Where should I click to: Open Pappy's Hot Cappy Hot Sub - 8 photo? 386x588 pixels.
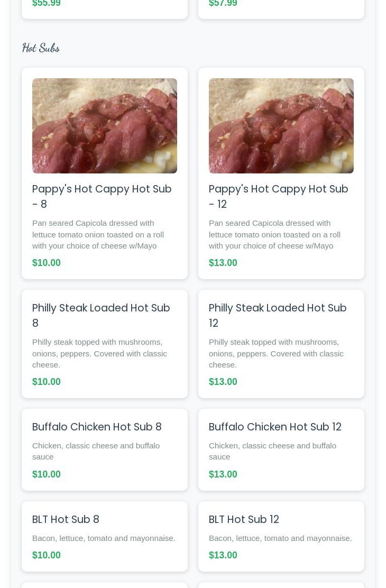coord(105,126)
